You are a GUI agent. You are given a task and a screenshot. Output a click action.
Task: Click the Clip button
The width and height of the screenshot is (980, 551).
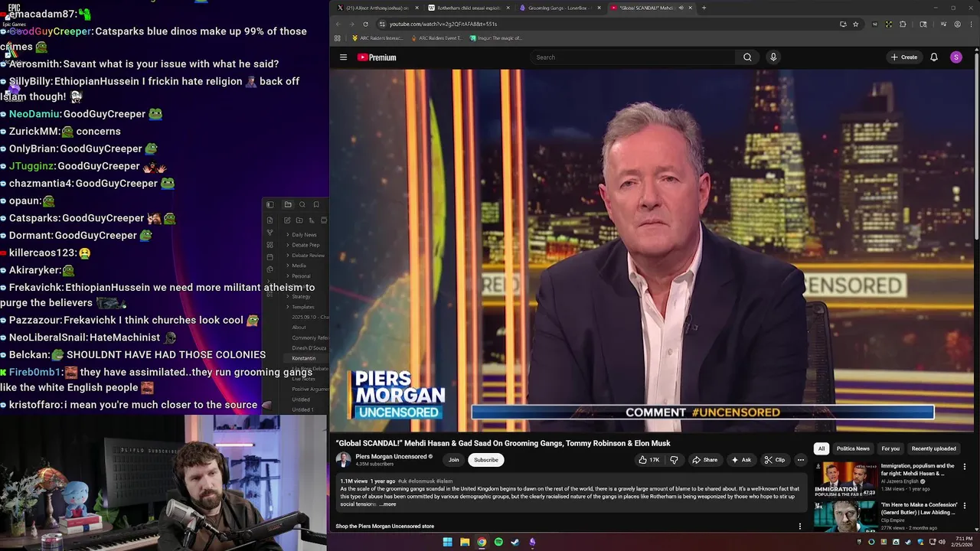[774, 460]
